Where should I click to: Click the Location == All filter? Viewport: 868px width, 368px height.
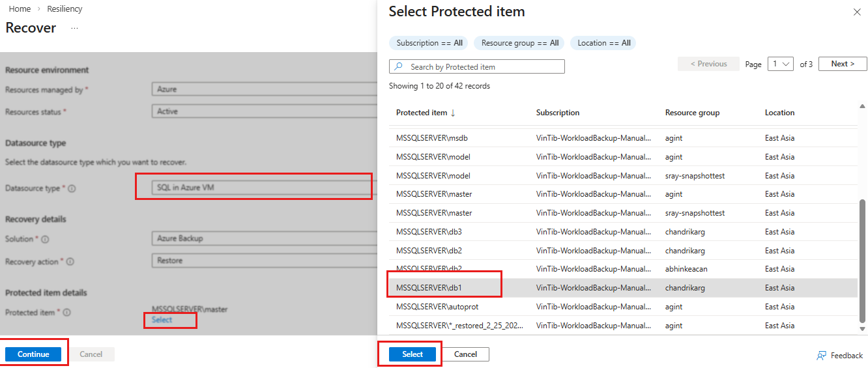click(x=604, y=43)
